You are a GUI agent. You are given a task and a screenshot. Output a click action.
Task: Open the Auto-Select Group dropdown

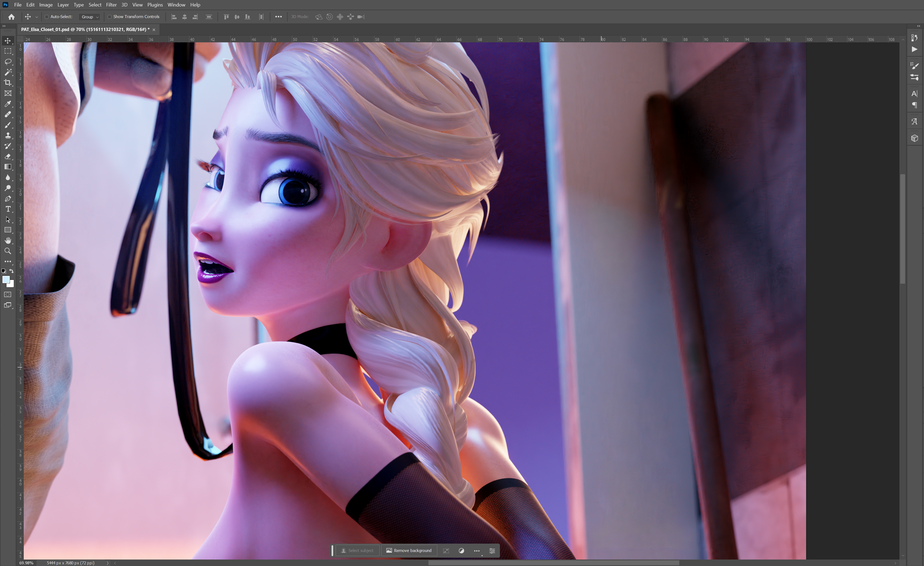90,17
